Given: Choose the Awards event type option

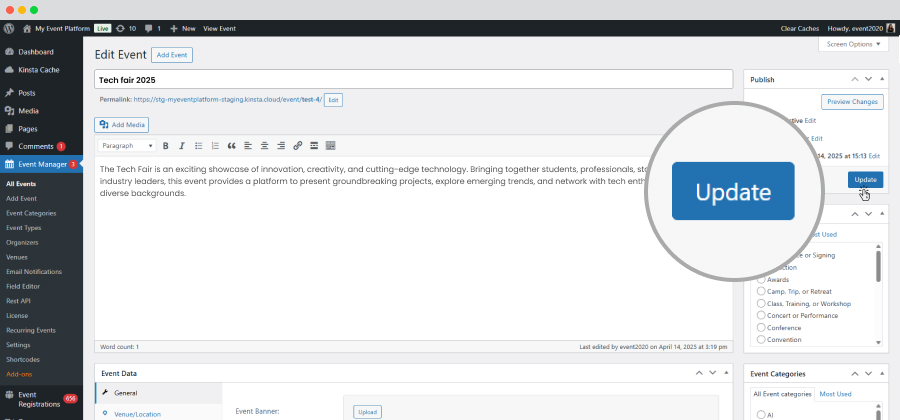Looking at the screenshot, I should pos(761,279).
